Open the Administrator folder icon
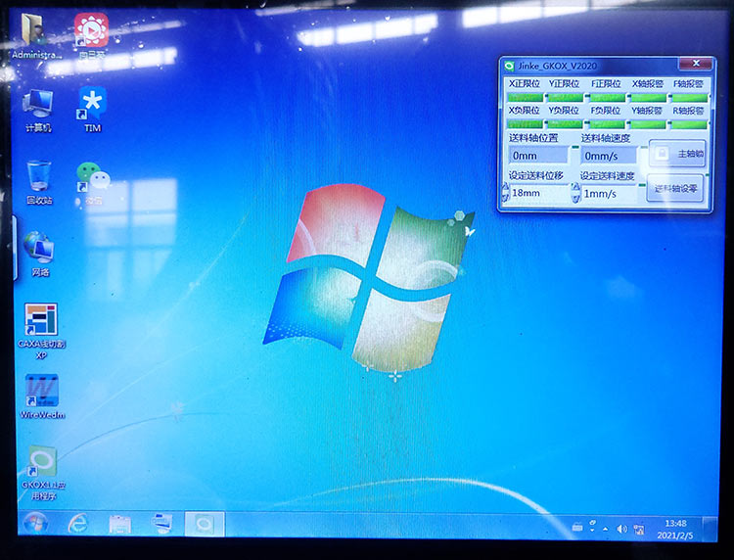The image size is (734, 560). 33,35
